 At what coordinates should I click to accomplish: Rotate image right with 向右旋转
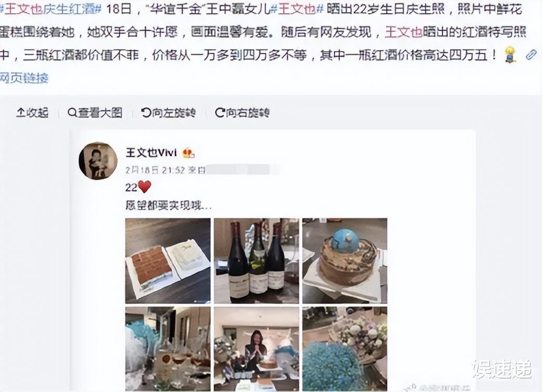242,113
